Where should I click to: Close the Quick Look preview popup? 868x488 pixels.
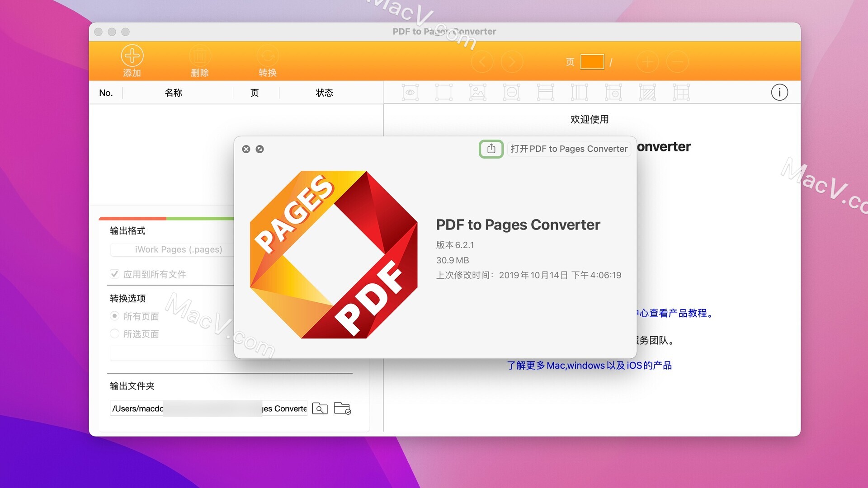tap(246, 149)
